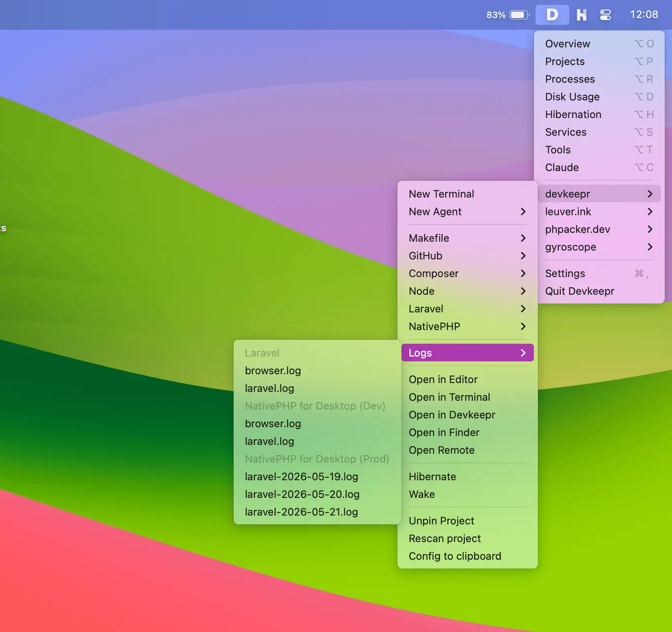672x632 pixels.
Task: Expand the Laravel submenu
Action: tap(468, 309)
